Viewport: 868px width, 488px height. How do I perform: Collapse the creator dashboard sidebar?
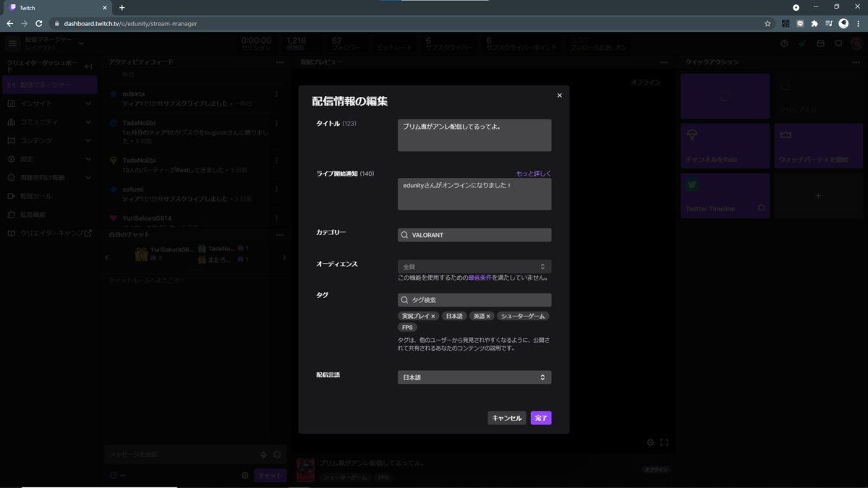coord(88,67)
